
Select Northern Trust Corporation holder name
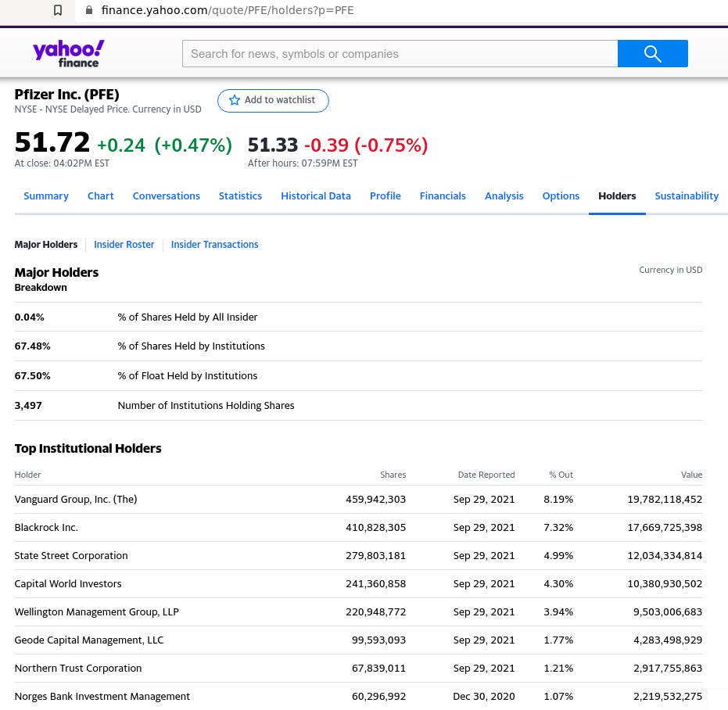pos(78,669)
